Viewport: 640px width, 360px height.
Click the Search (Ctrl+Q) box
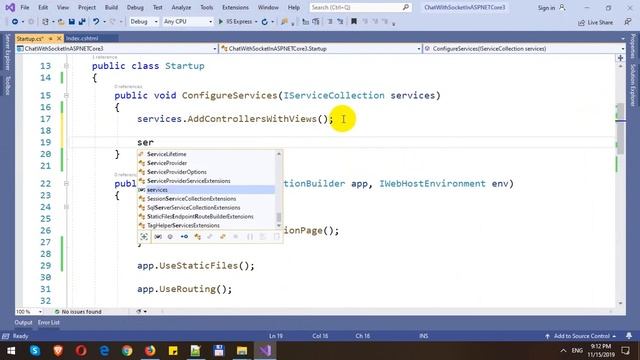pyautogui.click(x=360, y=7)
